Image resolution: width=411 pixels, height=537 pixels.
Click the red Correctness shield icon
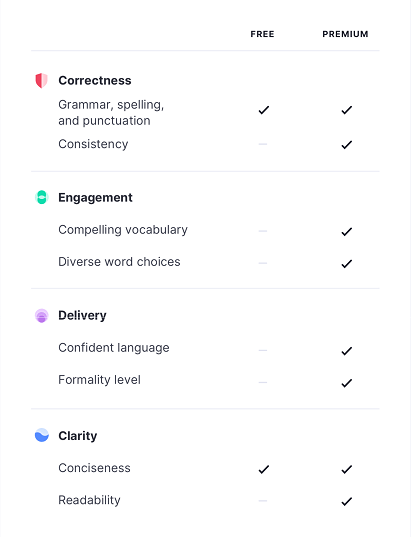[x=41, y=81]
